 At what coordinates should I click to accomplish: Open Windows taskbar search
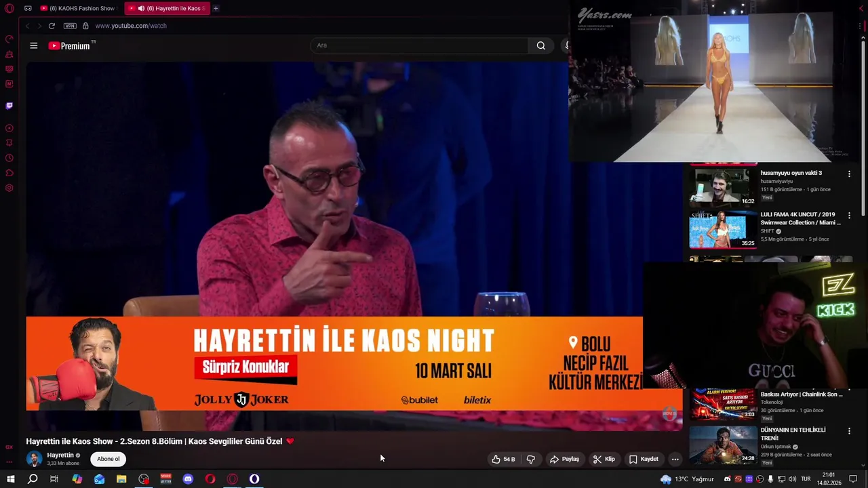pyautogui.click(x=33, y=479)
